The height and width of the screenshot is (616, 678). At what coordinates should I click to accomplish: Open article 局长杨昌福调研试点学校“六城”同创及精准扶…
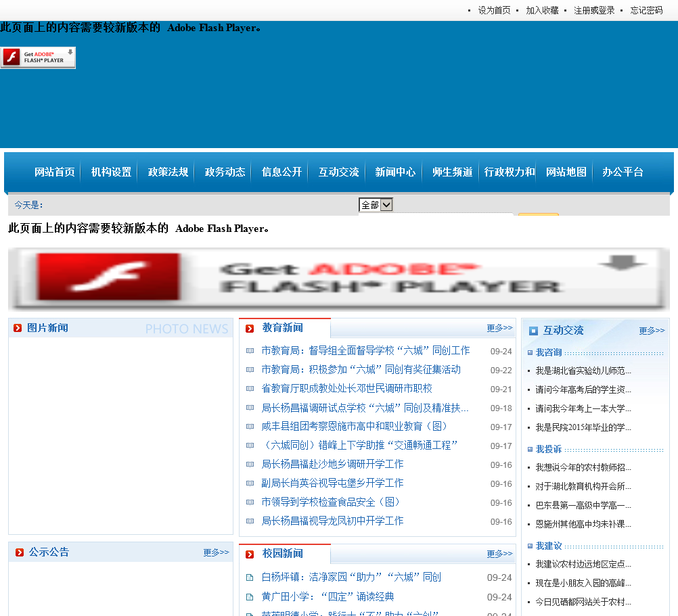pos(365,408)
